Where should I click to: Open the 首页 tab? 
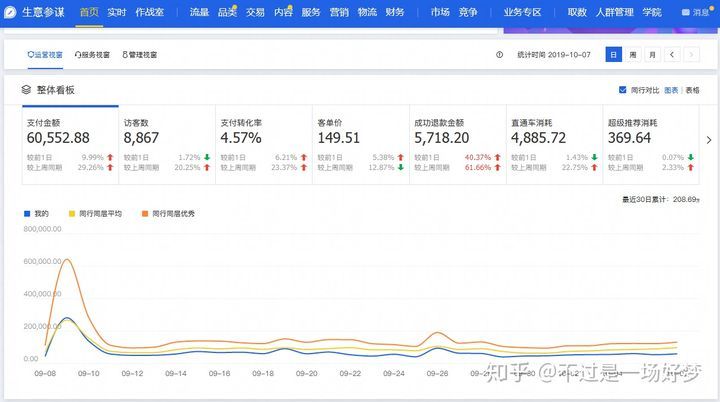[x=89, y=12]
